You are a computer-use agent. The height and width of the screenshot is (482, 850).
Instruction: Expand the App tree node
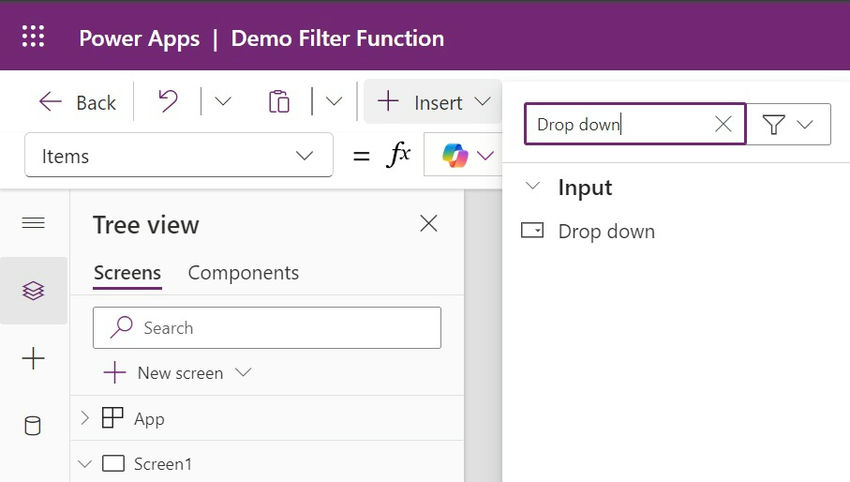(85, 418)
